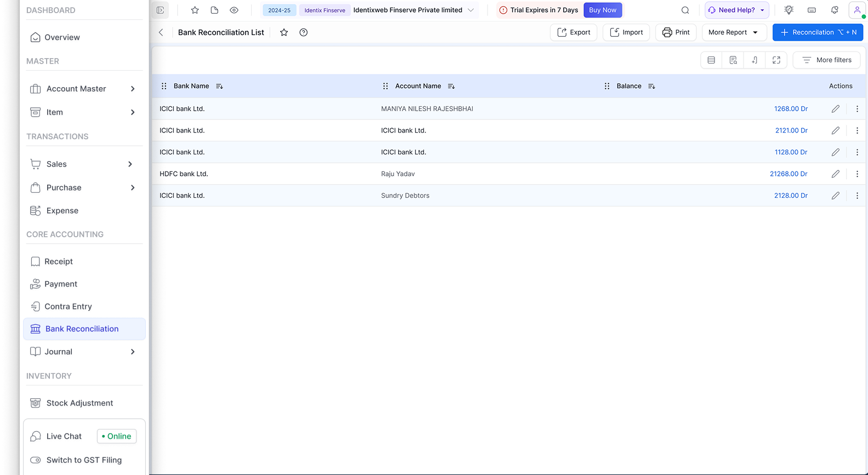Open the More Report dropdown
The width and height of the screenshot is (868, 475).
(x=734, y=32)
